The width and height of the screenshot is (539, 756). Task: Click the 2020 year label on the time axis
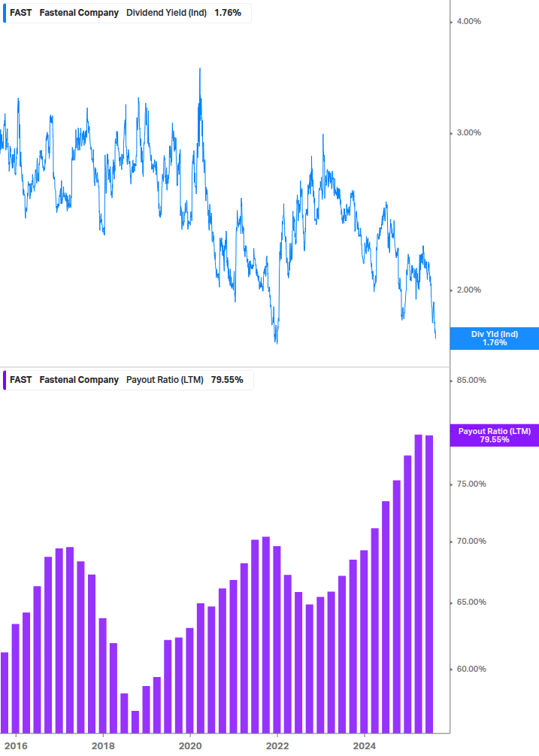[190, 746]
